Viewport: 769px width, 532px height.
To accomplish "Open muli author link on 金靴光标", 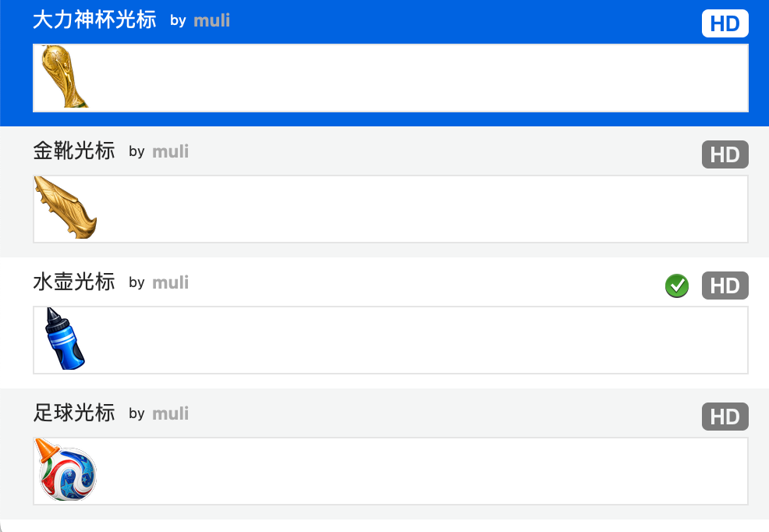I will pyautogui.click(x=170, y=151).
